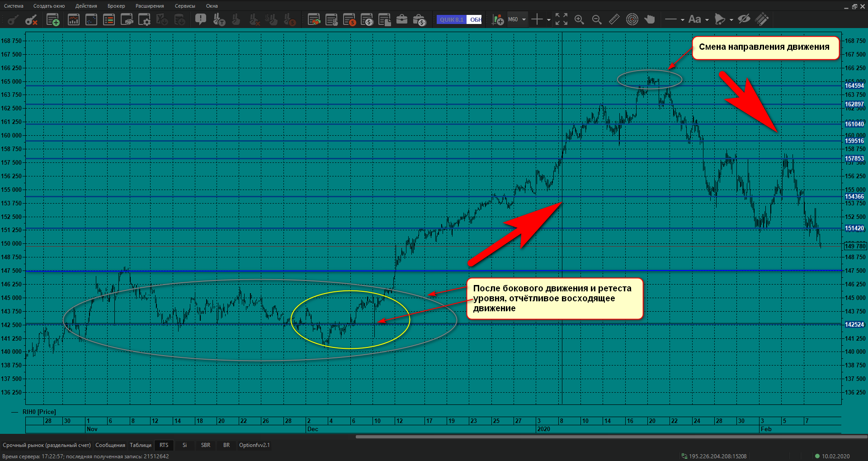
Task: Click the server address 195.226.204.208:15208 status
Action: pos(714,456)
